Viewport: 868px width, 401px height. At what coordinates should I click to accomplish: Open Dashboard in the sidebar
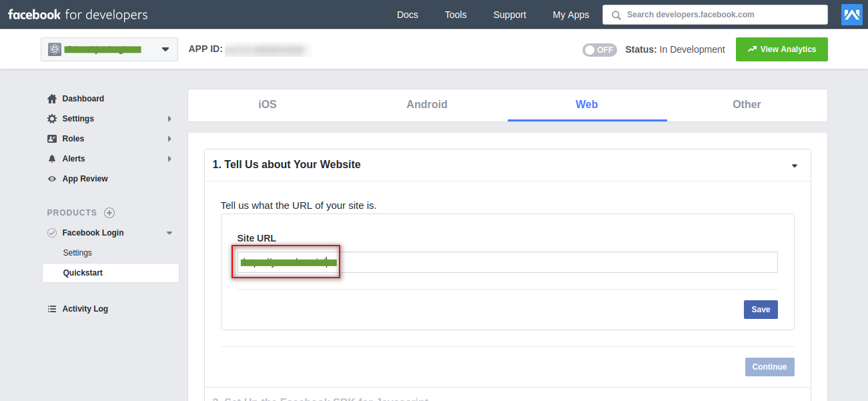(83, 99)
